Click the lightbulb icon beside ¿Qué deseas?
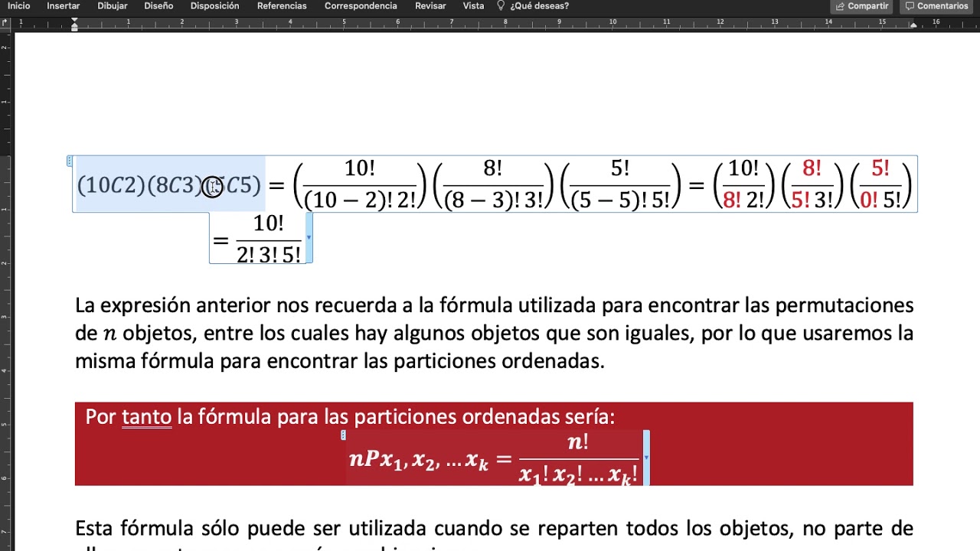 click(501, 6)
